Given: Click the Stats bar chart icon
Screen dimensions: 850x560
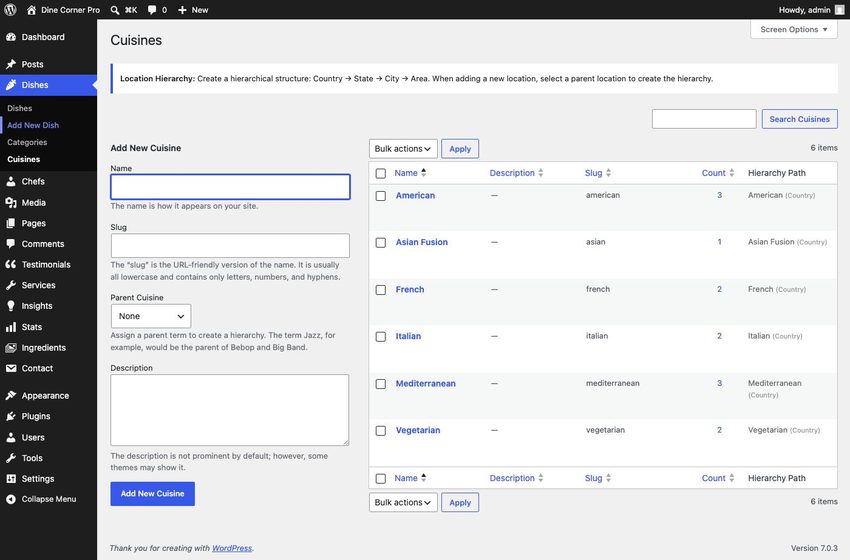Looking at the screenshot, I should pyautogui.click(x=11, y=327).
